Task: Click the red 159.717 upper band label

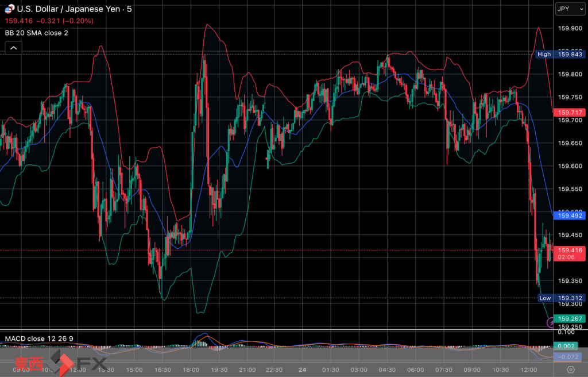Action: 570,113
